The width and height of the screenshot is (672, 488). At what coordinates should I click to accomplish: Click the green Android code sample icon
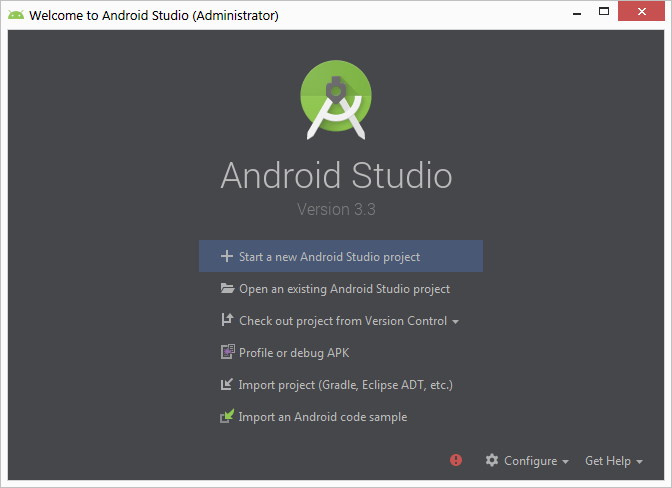pos(227,417)
